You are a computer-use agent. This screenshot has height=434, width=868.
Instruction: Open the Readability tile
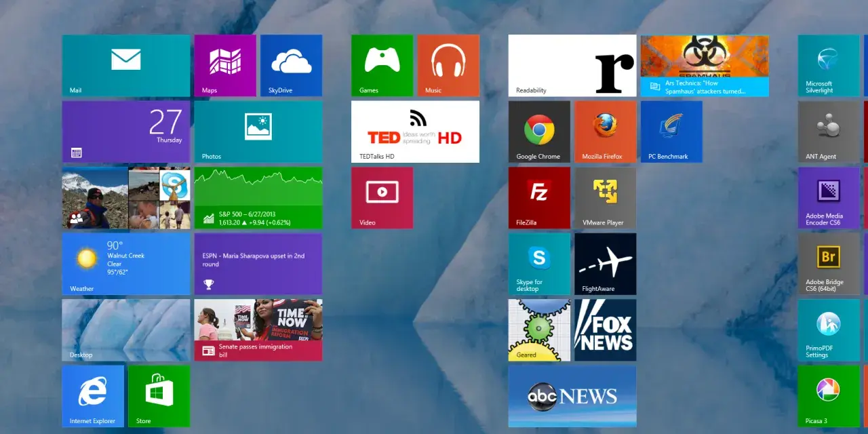coord(572,66)
